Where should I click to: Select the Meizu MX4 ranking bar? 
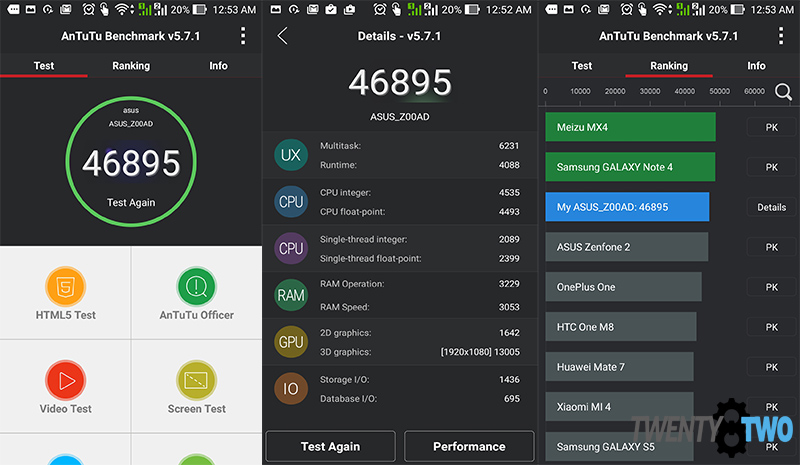tap(630, 127)
